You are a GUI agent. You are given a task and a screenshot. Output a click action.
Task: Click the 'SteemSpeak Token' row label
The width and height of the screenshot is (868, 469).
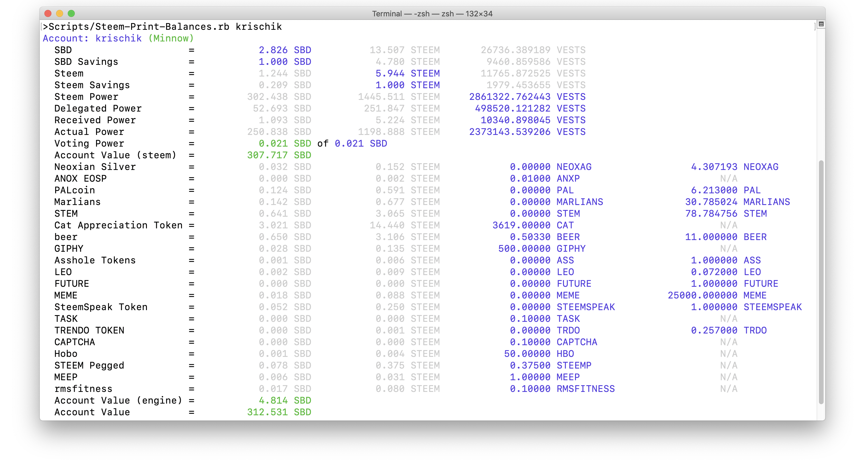pos(101,307)
